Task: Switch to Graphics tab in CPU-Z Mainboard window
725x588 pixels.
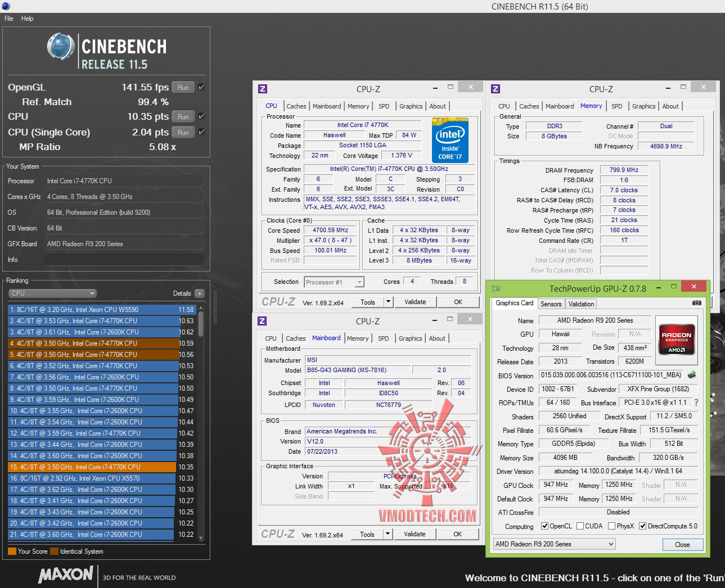Action: (411, 338)
